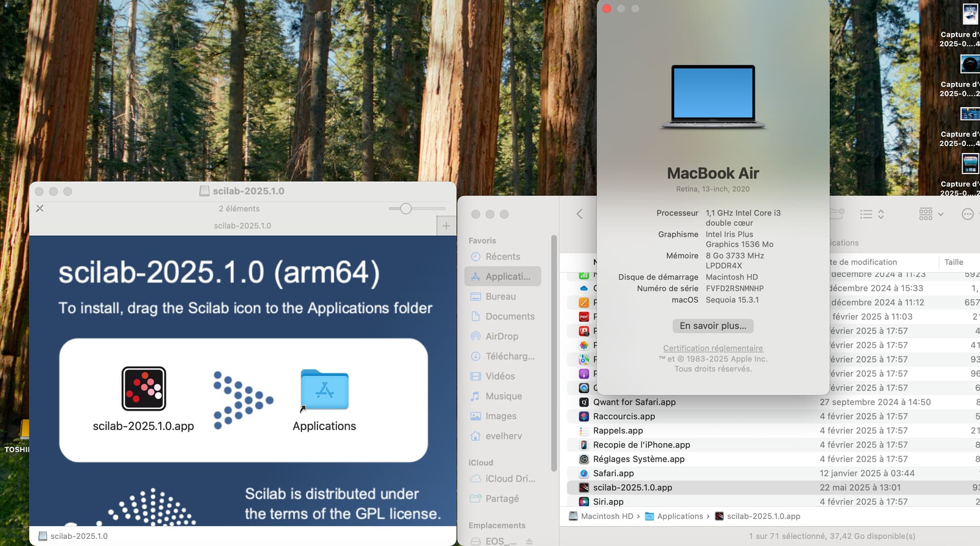Screen dimensions: 980x546
Task: Click the Réglages Système app icon
Action: pyautogui.click(x=584, y=459)
